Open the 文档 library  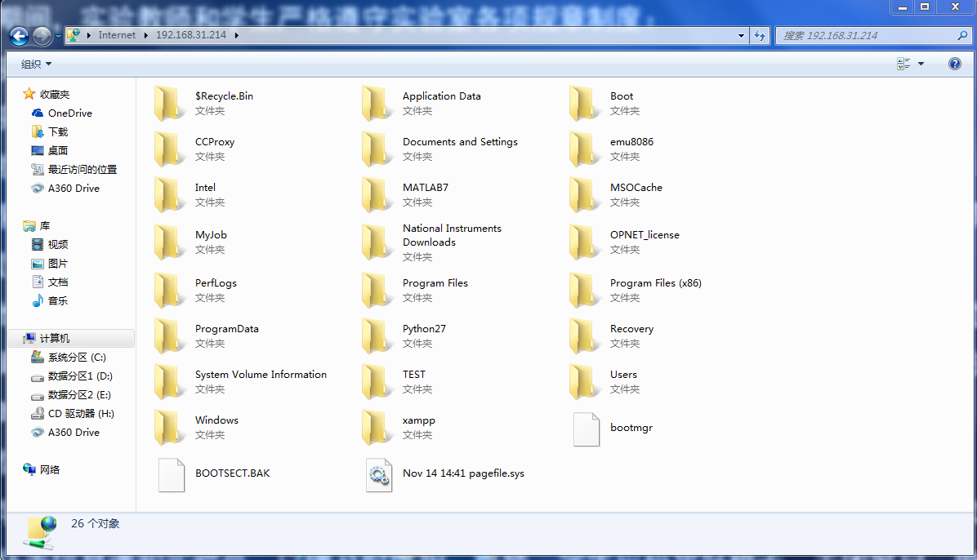[49, 282]
